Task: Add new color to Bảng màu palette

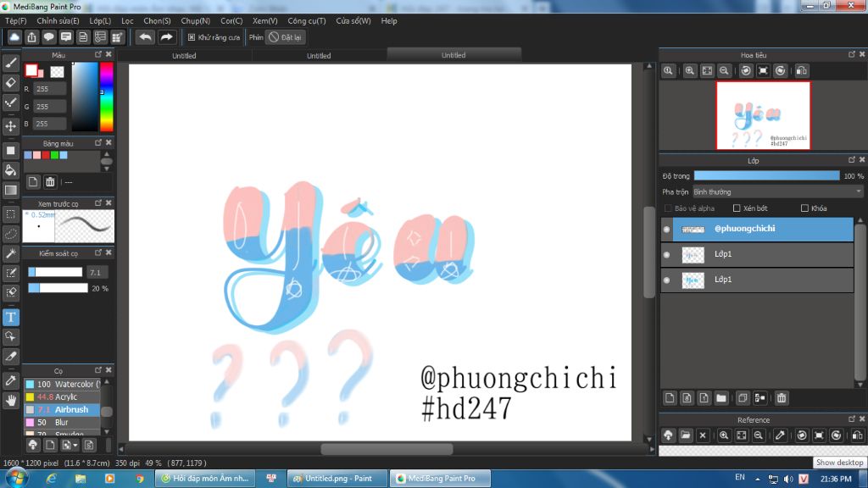Action: (33, 182)
